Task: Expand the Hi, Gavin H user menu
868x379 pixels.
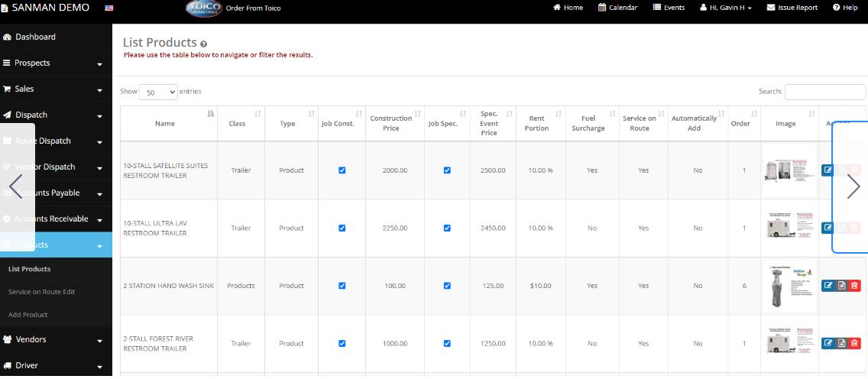Action: (725, 8)
